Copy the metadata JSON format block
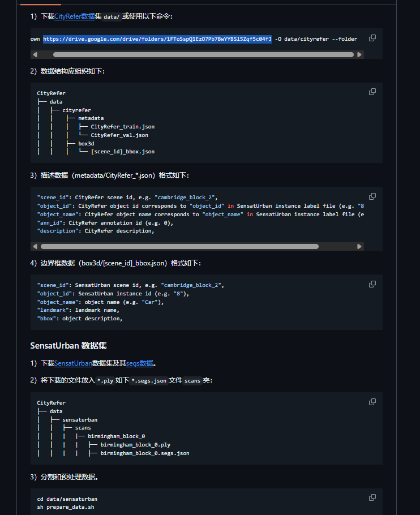This screenshot has width=420, height=515. (x=372, y=196)
